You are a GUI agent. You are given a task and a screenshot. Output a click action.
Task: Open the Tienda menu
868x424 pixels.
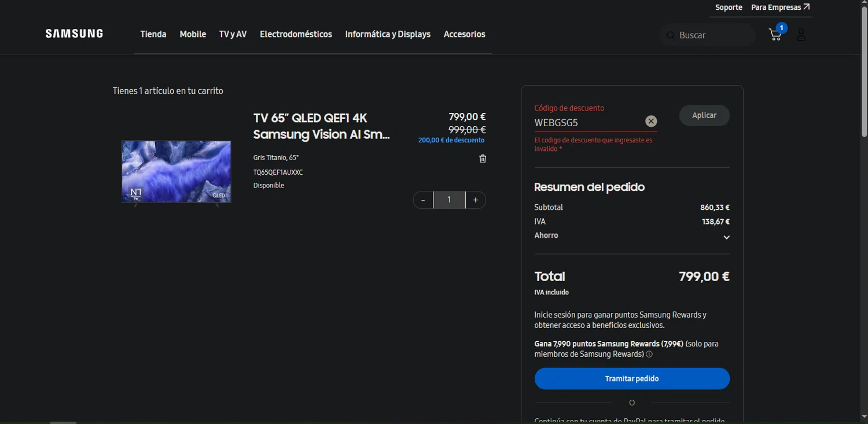153,34
